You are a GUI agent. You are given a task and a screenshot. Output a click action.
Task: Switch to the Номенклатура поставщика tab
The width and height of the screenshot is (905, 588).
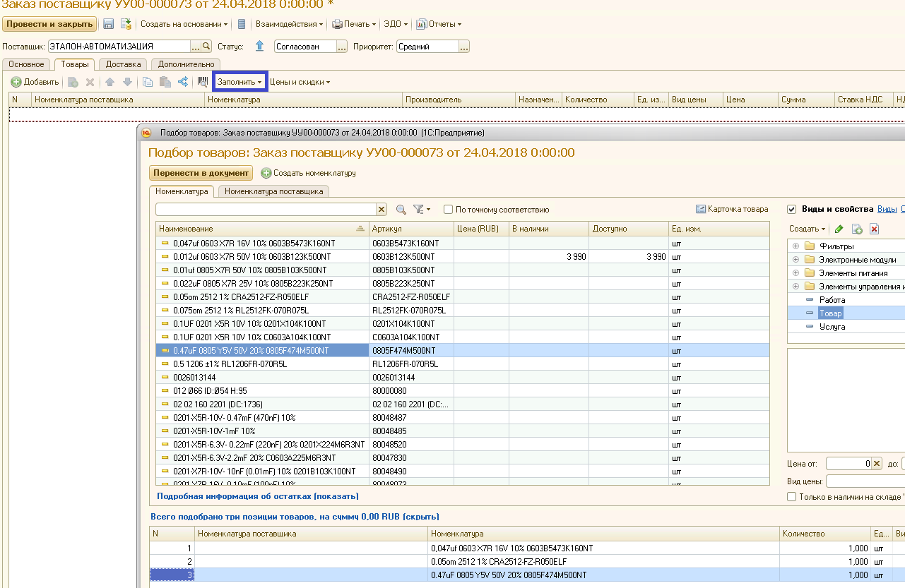[x=274, y=191]
